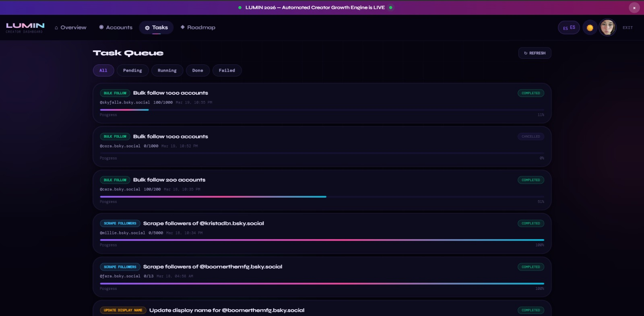Click the Task Queue heading
The width and height of the screenshot is (644, 316).
pyautogui.click(x=128, y=53)
